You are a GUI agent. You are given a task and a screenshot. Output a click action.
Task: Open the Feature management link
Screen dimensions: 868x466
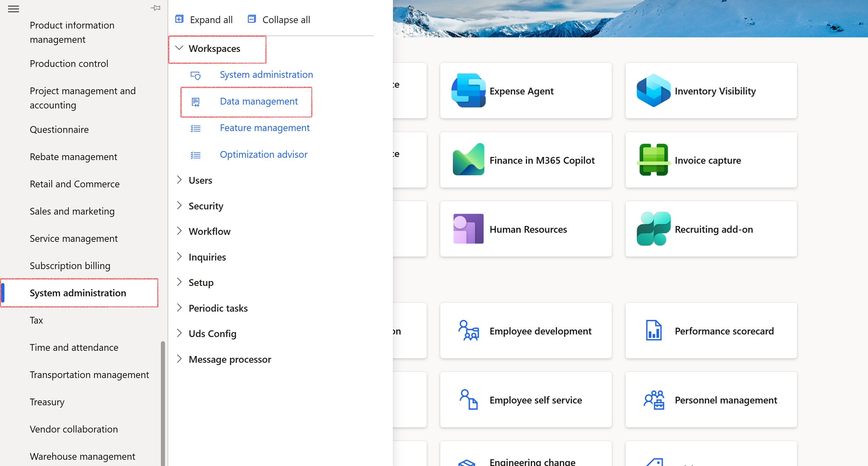[x=264, y=128]
